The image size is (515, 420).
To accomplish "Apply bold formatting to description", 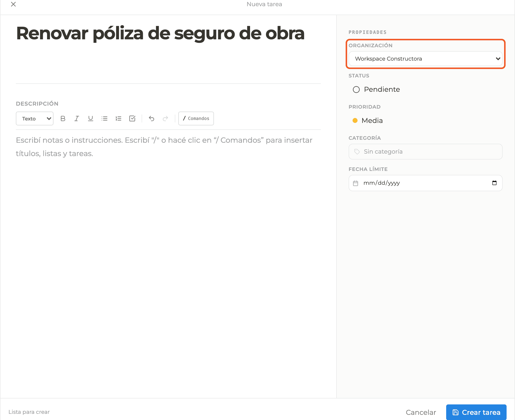I will (x=63, y=118).
